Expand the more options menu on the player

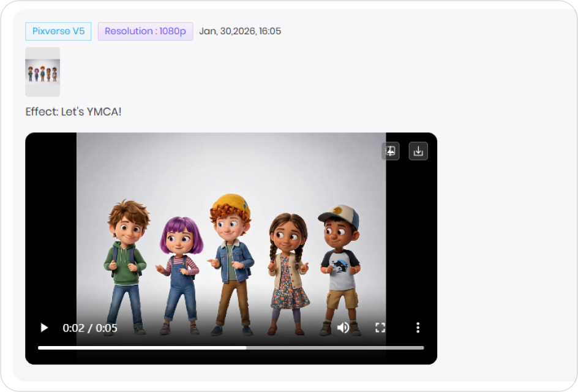pyautogui.click(x=417, y=328)
